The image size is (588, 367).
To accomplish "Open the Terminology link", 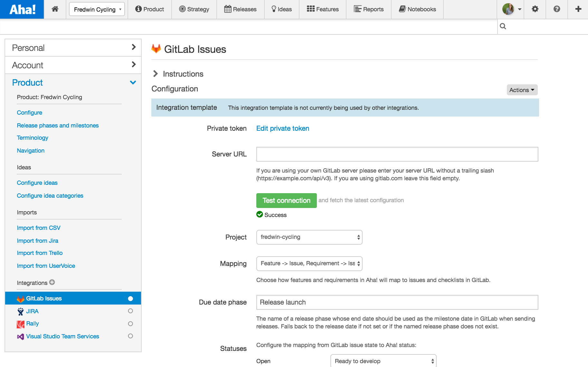I will click(33, 137).
